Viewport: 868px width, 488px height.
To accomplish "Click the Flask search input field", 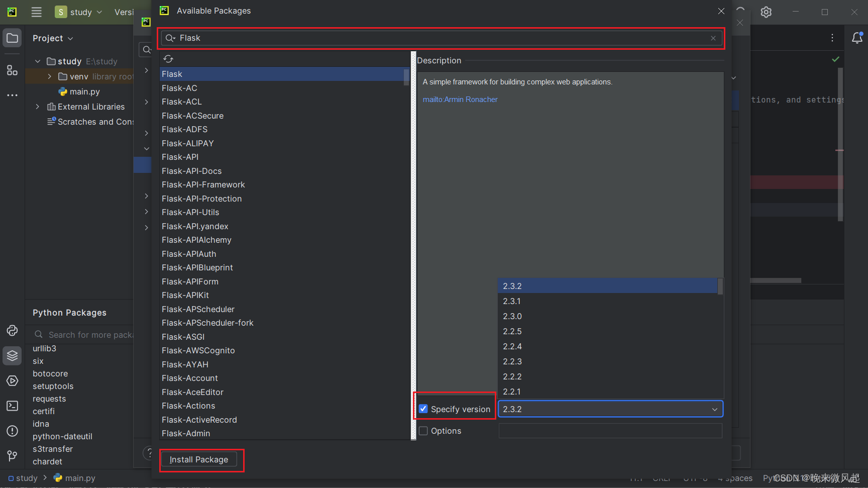I will pyautogui.click(x=441, y=38).
